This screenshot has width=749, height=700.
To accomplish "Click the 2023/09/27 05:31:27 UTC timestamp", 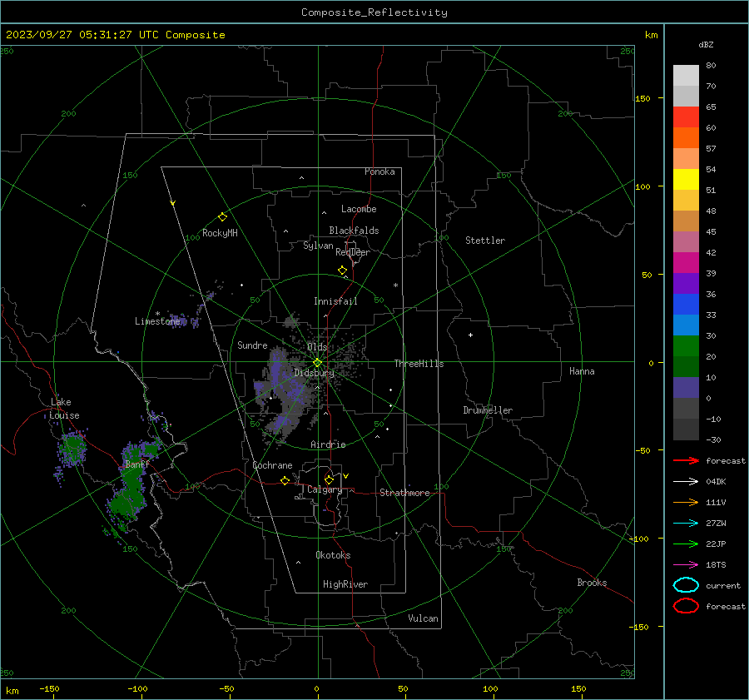I will tap(74, 35).
